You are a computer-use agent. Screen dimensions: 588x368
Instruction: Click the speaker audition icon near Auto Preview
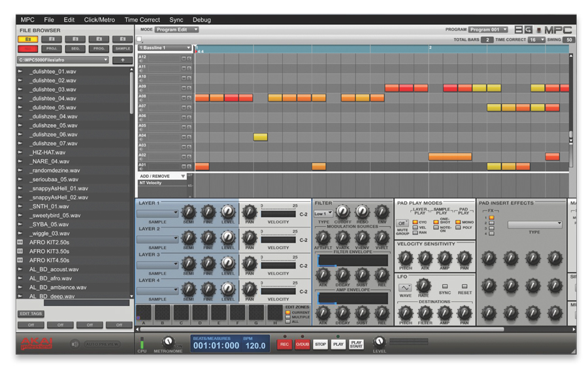click(x=75, y=344)
